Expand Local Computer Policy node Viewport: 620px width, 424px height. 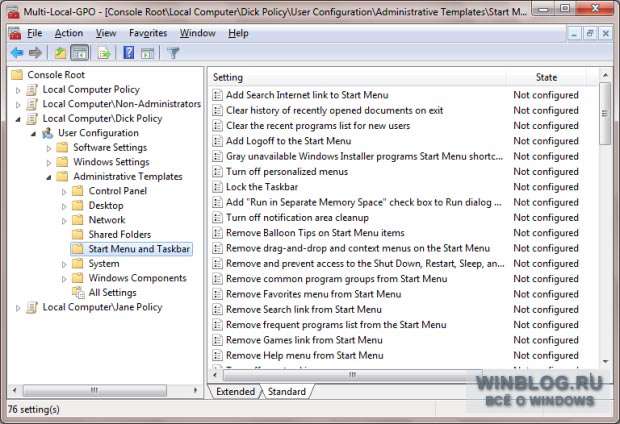point(18,91)
